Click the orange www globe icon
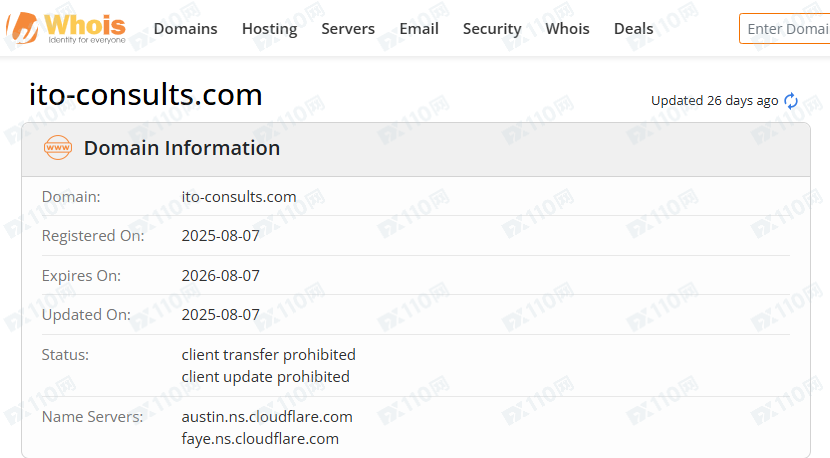The image size is (830, 458). (x=58, y=148)
